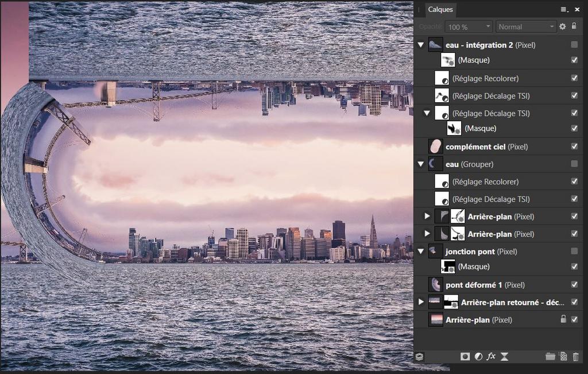Collapse the eau group

click(x=421, y=164)
